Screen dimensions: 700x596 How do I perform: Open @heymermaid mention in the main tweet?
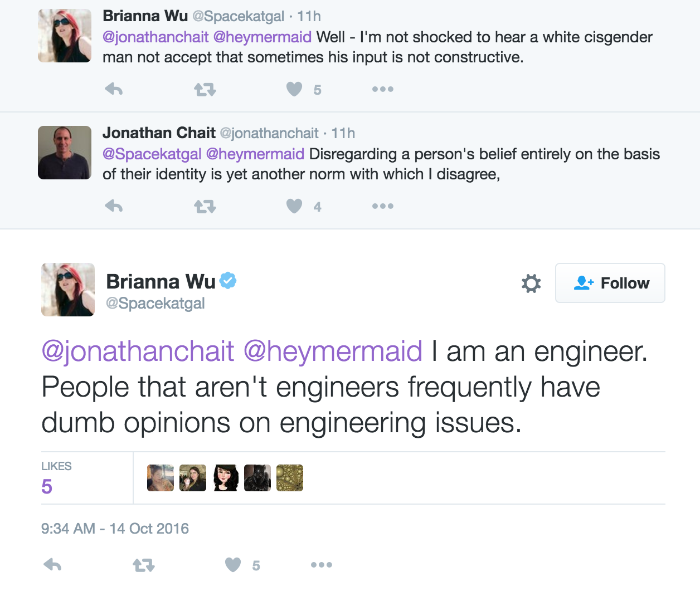pyautogui.click(x=333, y=351)
